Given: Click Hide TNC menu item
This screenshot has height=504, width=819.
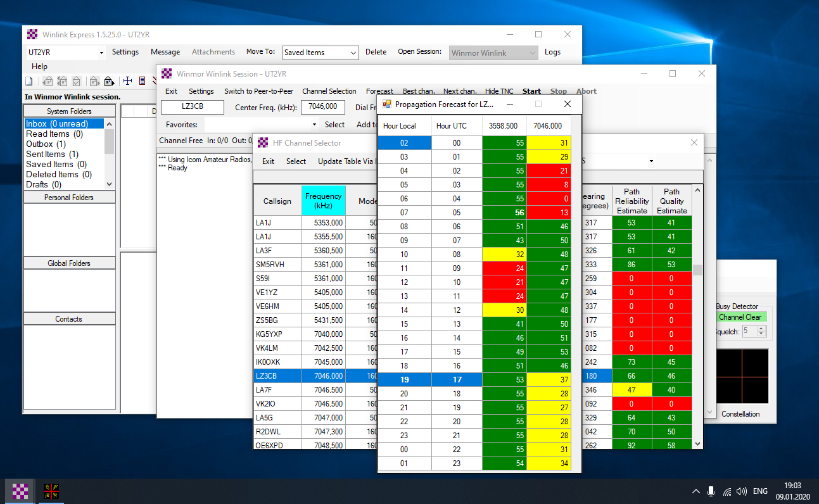Looking at the screenshot, I should coord(499,91).
